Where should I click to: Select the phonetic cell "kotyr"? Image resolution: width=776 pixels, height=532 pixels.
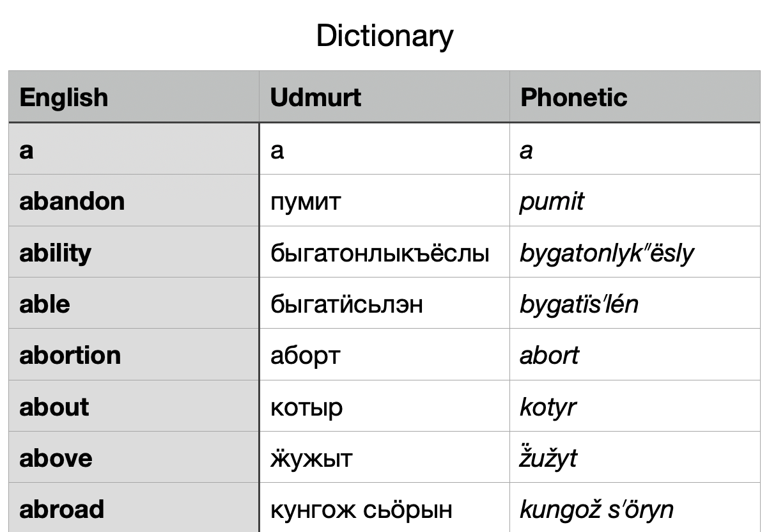click(548, 407)
